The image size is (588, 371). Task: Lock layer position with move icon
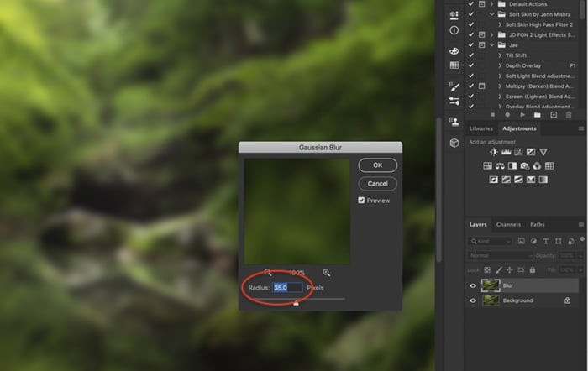(x=510, y=269)
